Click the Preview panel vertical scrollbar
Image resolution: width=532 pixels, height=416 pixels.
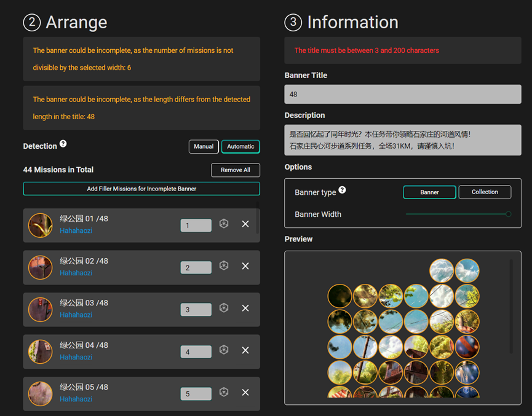click(511, 307)
